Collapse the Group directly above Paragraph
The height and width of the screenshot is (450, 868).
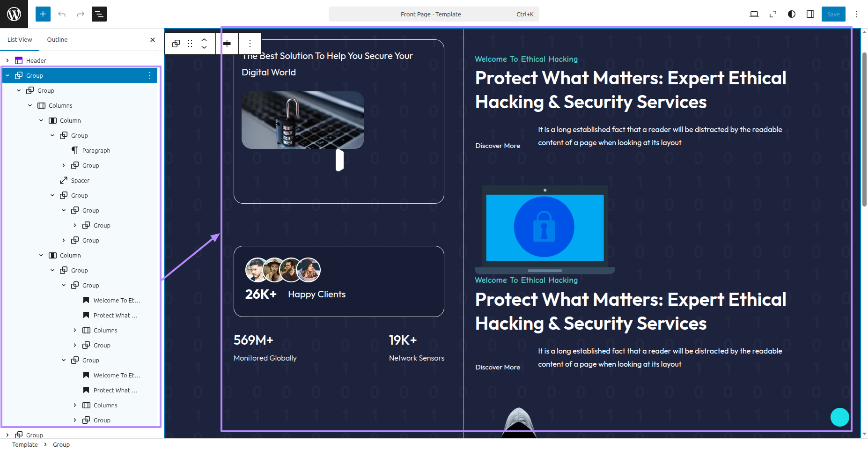[x=52, y=135]
